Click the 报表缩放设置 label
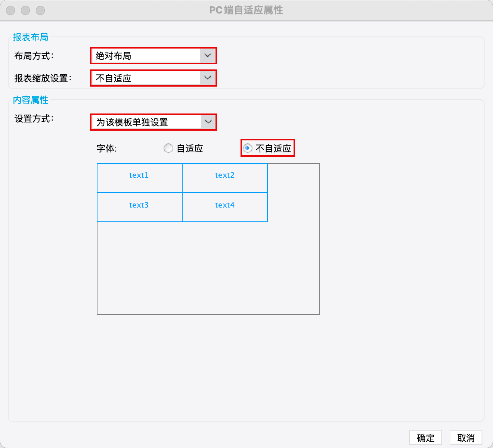 [43, 78]
